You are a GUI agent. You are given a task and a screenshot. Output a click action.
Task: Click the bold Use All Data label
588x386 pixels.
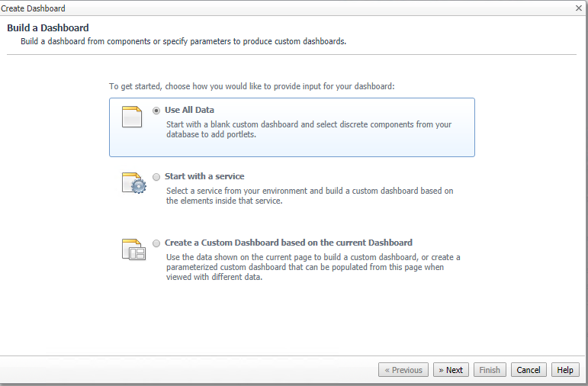click(189, 111)
